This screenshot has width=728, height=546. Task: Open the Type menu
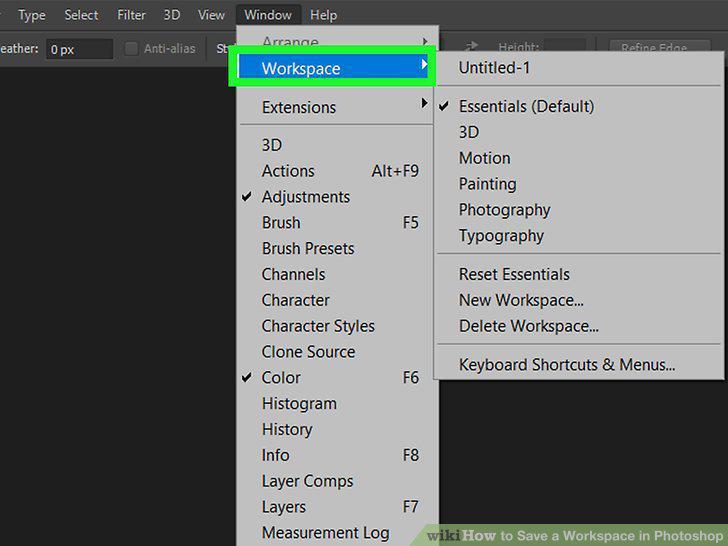(32, 15)
